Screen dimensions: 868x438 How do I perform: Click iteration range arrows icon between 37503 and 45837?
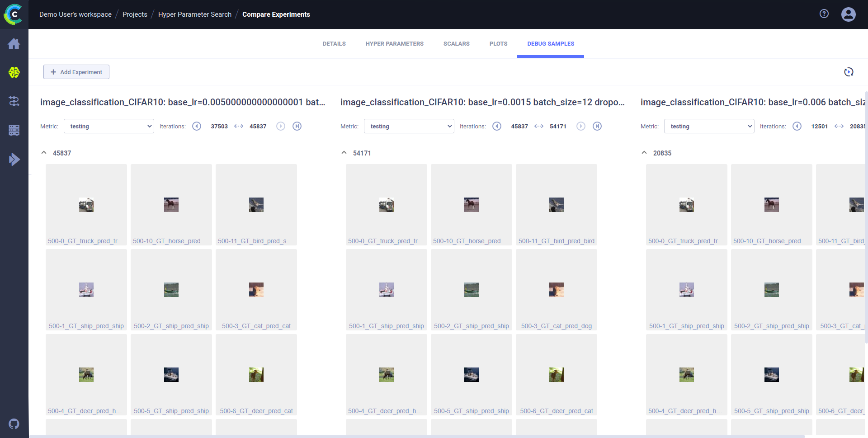(239, 126)
